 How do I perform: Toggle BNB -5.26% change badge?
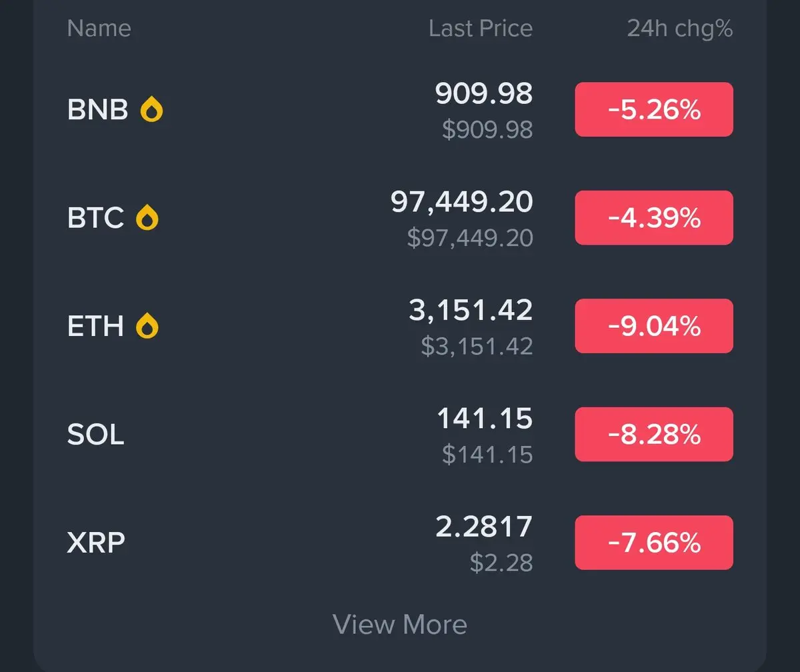tap(653, 109)
